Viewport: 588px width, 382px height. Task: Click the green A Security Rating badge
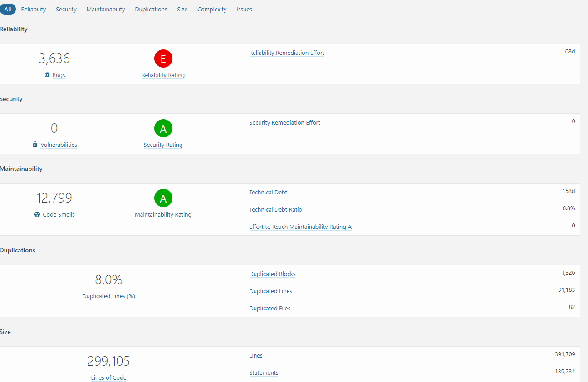163,128
